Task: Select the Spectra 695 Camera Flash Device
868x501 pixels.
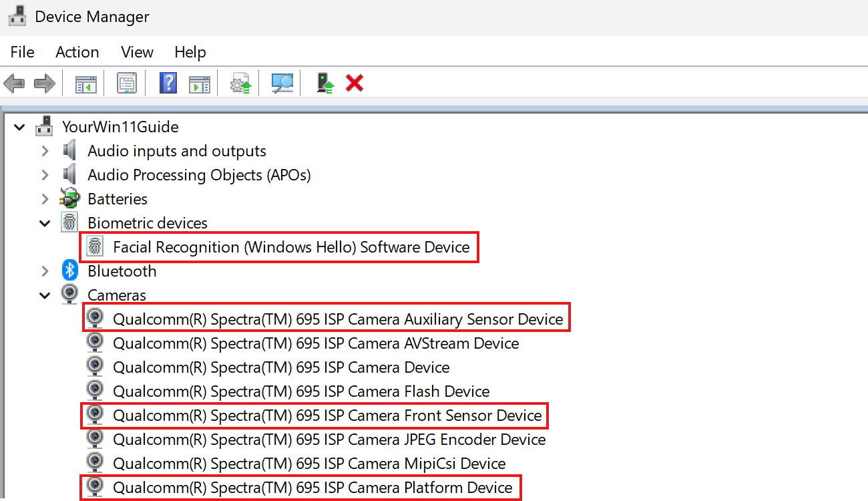Action: (x=302, y=391)
